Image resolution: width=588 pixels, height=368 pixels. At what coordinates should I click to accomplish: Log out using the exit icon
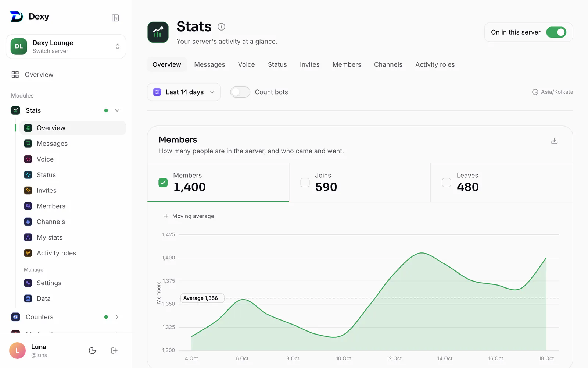click(x=114, y=351)
